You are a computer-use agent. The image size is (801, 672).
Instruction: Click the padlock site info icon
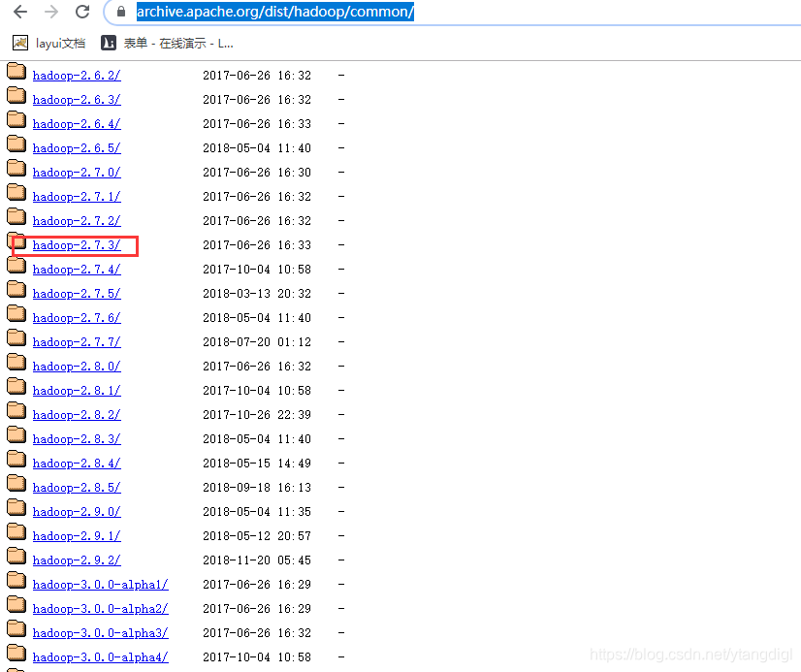click(121, 12)
